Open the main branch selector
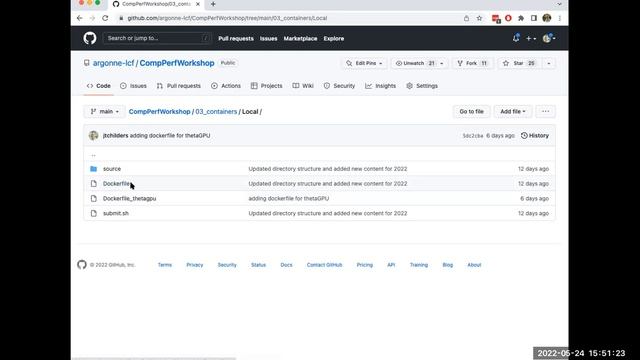 pyautogui.click(x=104, y=111)
